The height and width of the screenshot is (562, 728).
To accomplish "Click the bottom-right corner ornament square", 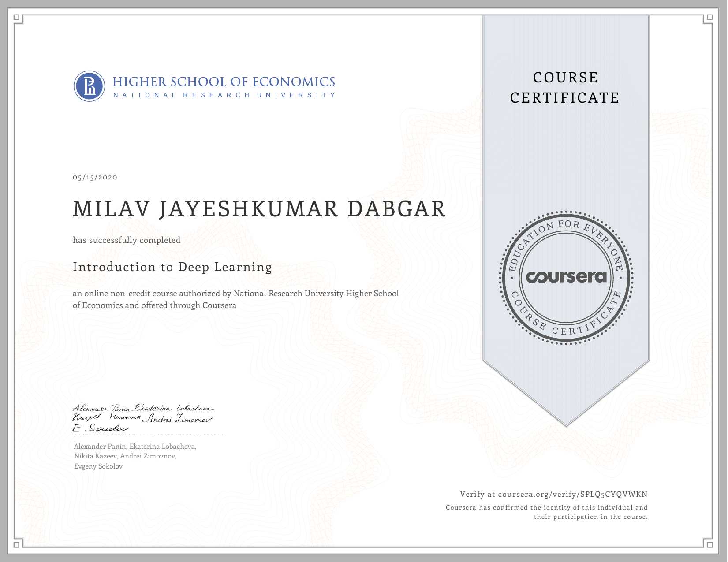I will [x=709, y=545].
